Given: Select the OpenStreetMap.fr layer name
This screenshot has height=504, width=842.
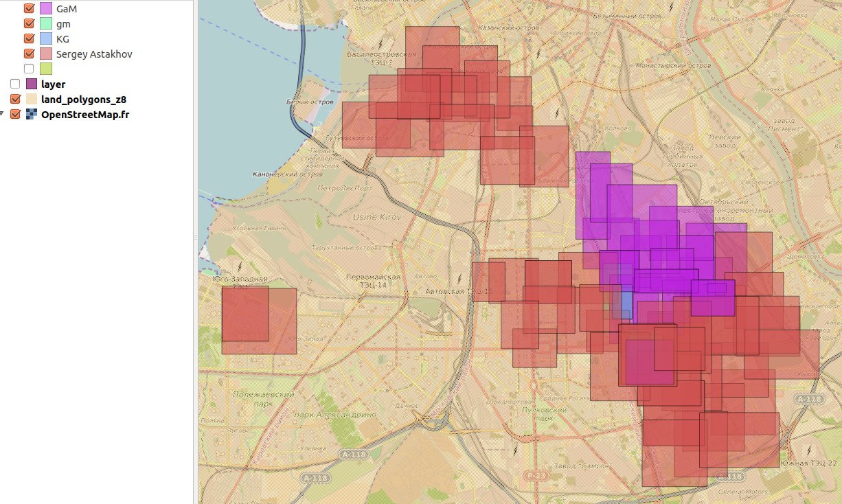Looking at the screenshot, I should pyautogui.click(x=85, y=114).
